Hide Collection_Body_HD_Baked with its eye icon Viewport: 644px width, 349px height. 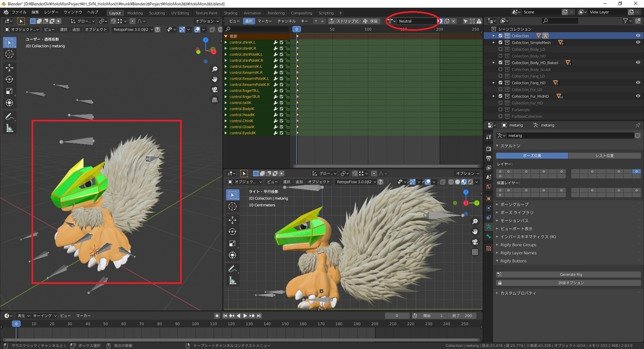pyautogui.click(x=638, y=63)
